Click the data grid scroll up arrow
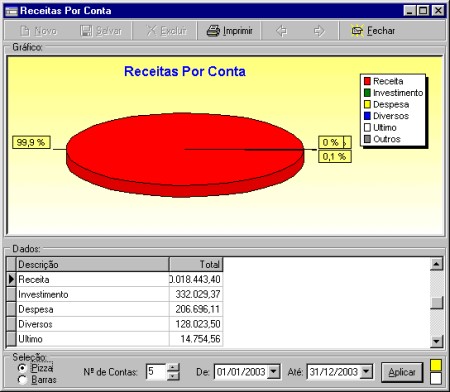Image resolution: width=450 pixels, height=392 pixels. pos(436,264)
